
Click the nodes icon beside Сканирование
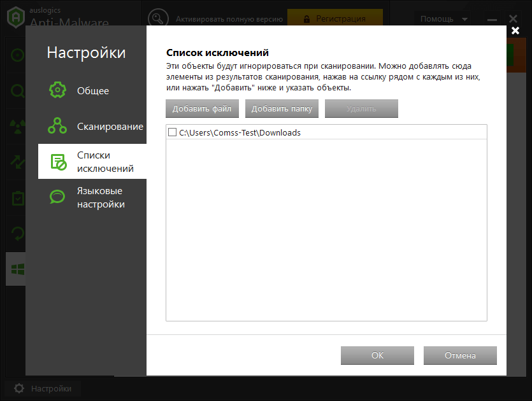click(57, 126)
